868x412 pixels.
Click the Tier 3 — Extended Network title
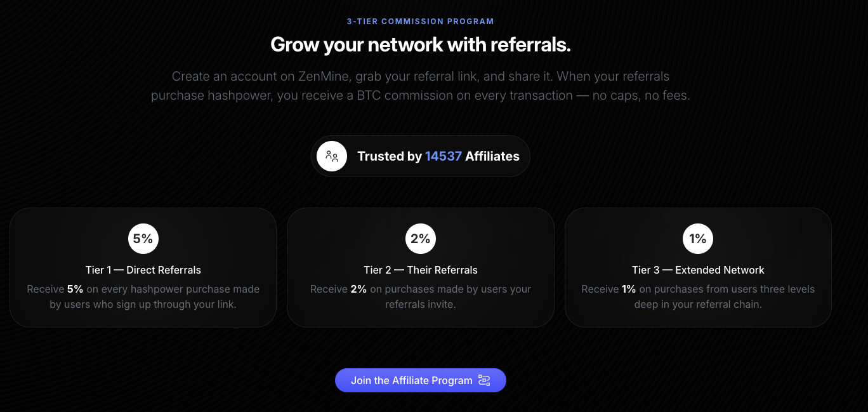tap(698, 270)
